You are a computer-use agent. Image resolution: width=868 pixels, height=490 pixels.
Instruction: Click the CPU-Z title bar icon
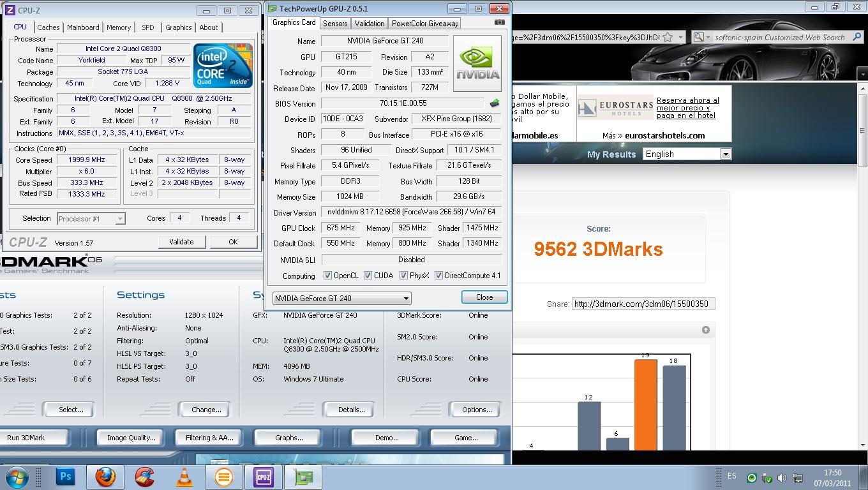pyautogui.click(x=9, y=11)
